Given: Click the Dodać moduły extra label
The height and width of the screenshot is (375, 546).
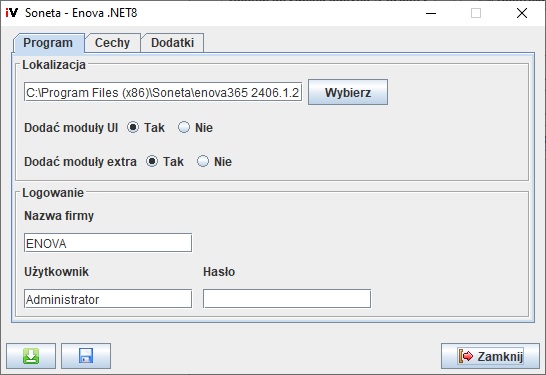Looking at the screenshot, I should [80, 162].
